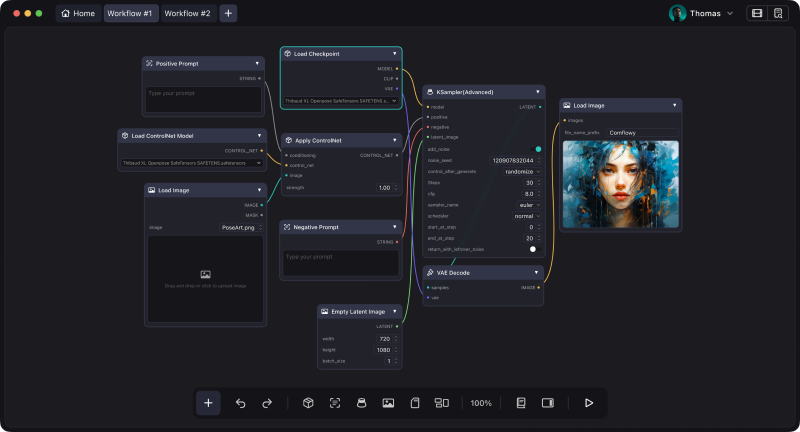Collapse the Positive Prompt node

[x=257, y=63]
